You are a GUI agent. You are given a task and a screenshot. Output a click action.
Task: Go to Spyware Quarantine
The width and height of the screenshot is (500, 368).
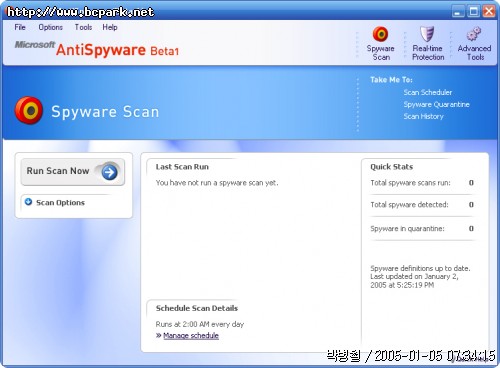pos(436,104)
